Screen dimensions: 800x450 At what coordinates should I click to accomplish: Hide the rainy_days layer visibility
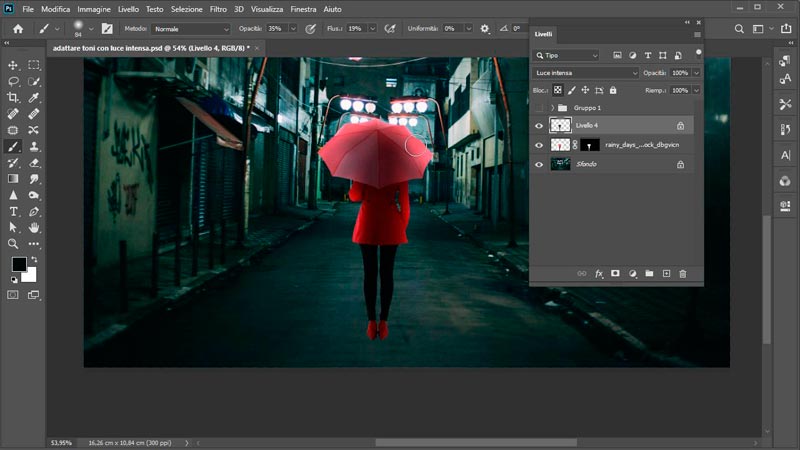(x=539, y=145)
